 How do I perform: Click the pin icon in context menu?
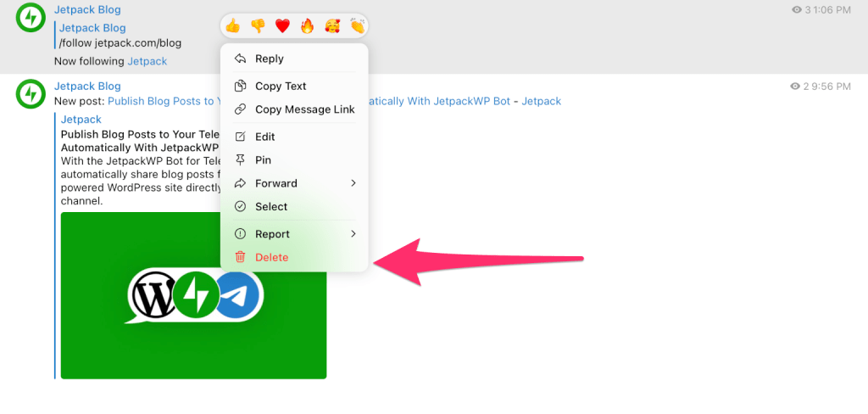coord(240,160)
